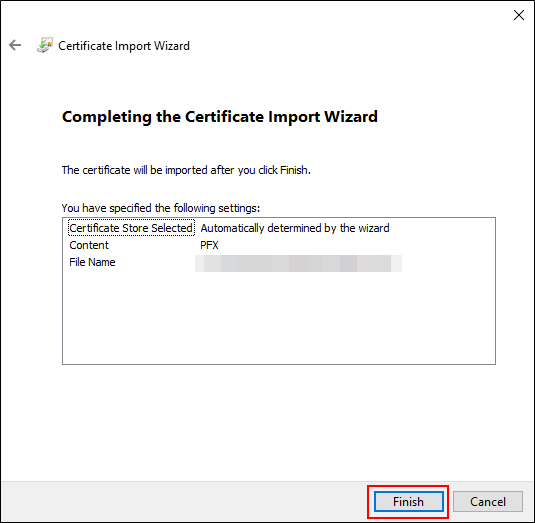Viewport: 535px width, 523px height.
Task: Click the PFX content value
Action: pos(209,245)
